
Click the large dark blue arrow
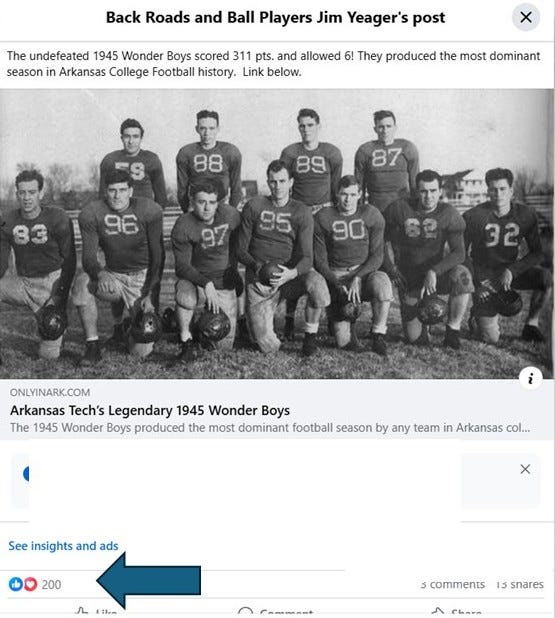pyautogui.click(x=149, y=580)
